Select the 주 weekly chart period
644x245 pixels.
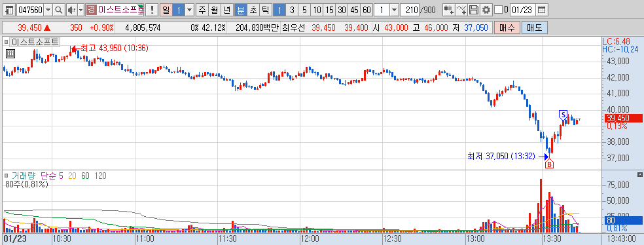point(202,9)
